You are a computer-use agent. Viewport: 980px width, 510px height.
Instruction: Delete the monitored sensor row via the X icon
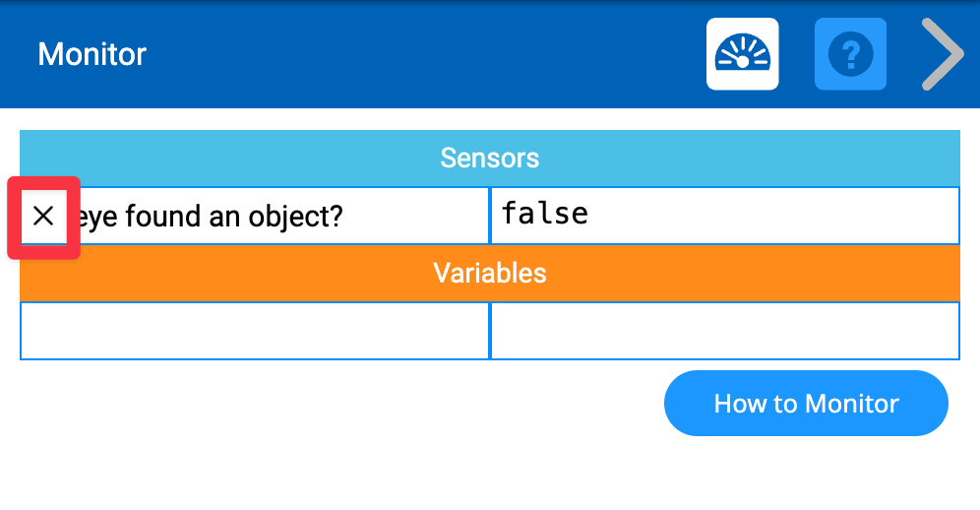43,217
